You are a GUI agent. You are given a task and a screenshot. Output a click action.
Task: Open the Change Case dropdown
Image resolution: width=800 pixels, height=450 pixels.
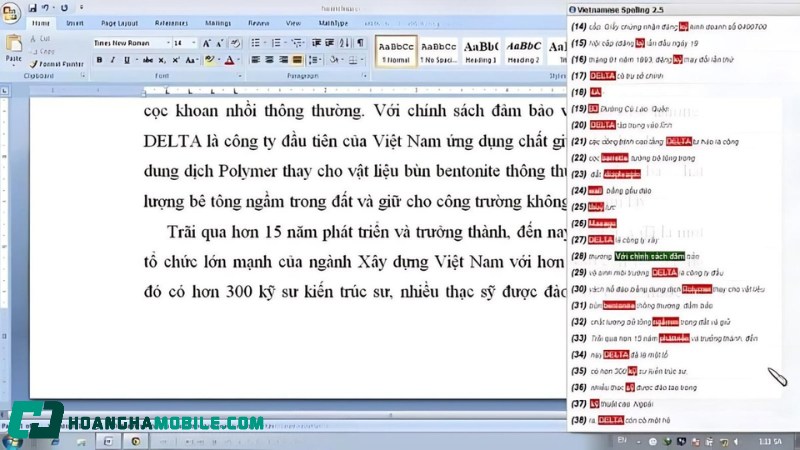coord(191,60)
